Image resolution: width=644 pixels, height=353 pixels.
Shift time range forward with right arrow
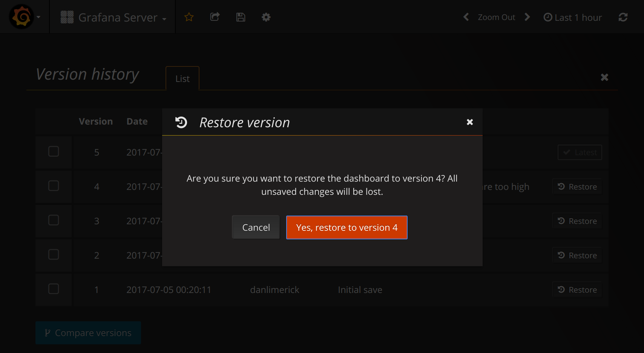click(x=527, y=17)
